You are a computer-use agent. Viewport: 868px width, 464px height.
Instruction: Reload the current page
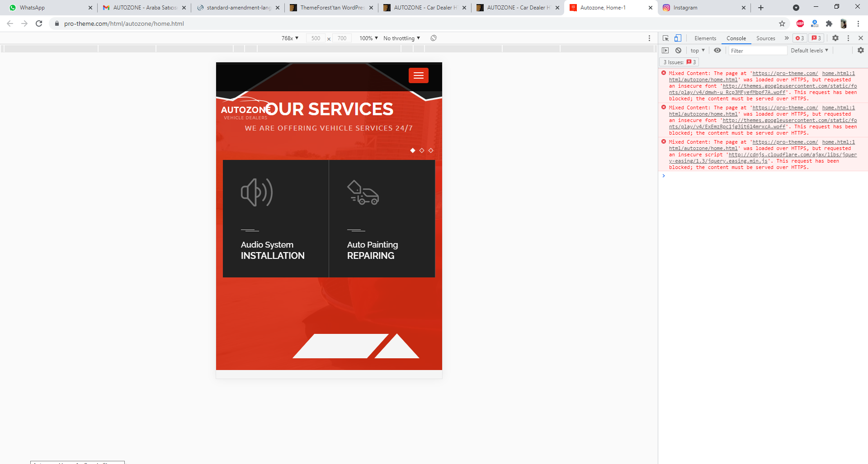[x=39, y=23]
